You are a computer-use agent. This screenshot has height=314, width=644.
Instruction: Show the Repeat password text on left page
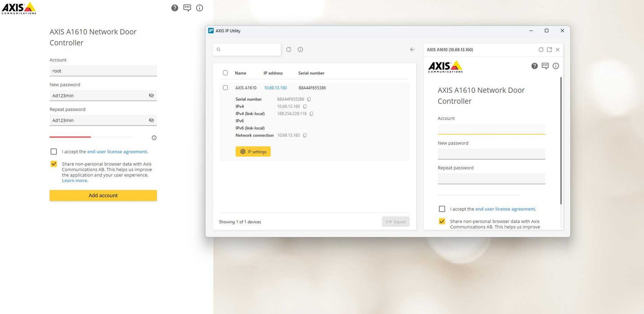[x=151, y=120]
